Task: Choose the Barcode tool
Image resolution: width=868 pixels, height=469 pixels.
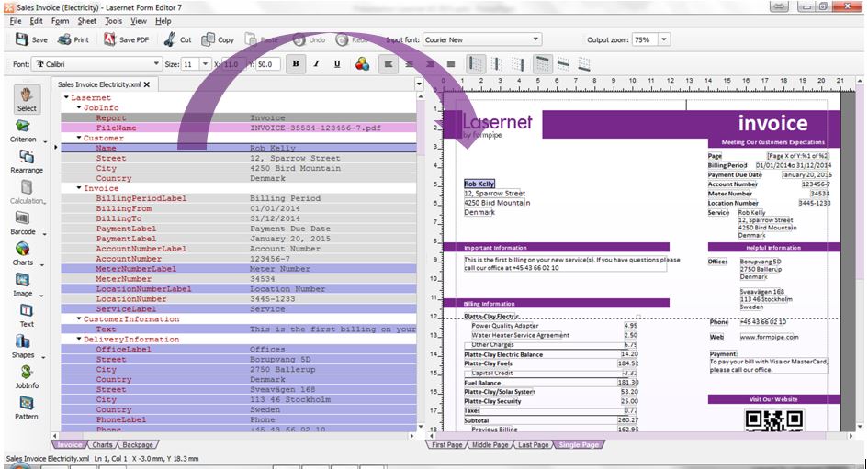Action: tap(26, 223)
